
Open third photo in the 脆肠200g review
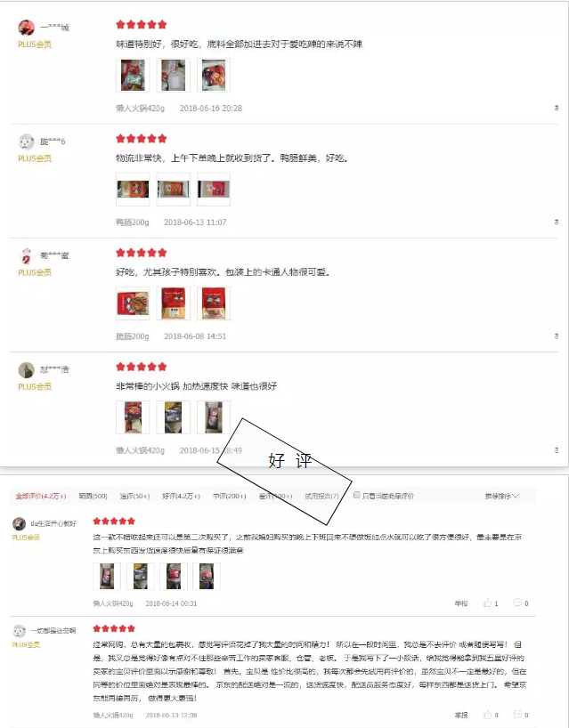pyautogui.click(x=214, y=303)
